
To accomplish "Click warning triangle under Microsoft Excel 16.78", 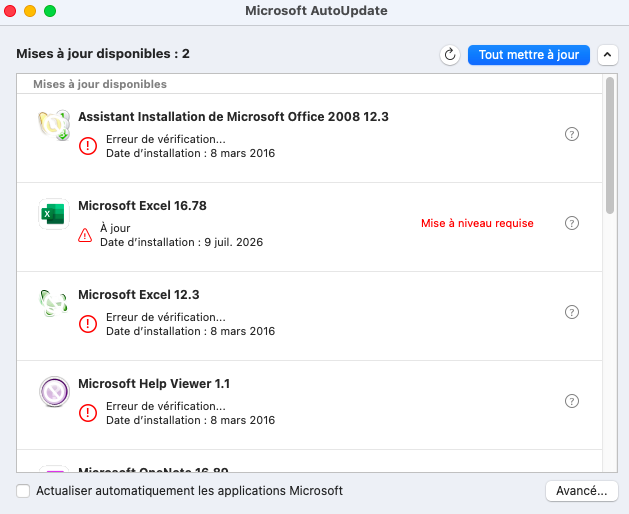I will tap(85, 235).
